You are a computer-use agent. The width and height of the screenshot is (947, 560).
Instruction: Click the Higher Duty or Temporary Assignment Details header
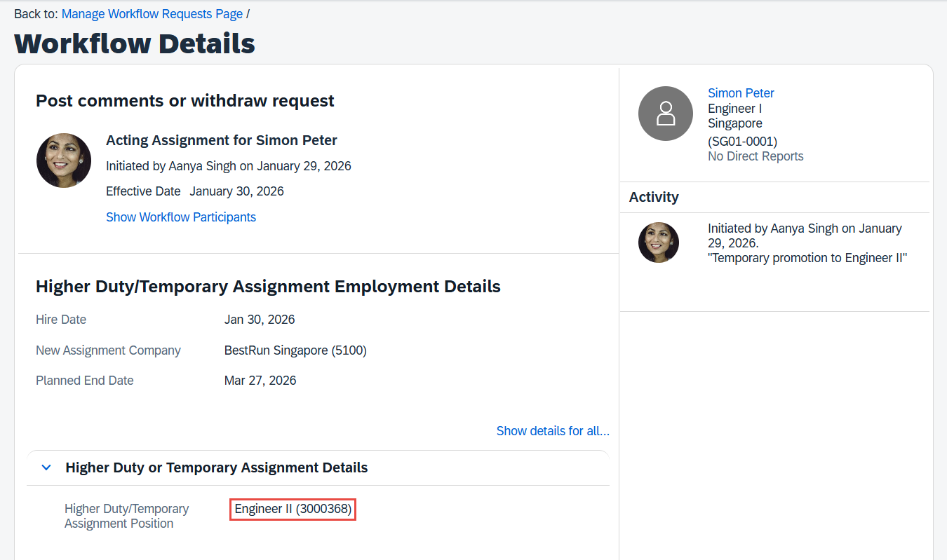coord(216,467)
